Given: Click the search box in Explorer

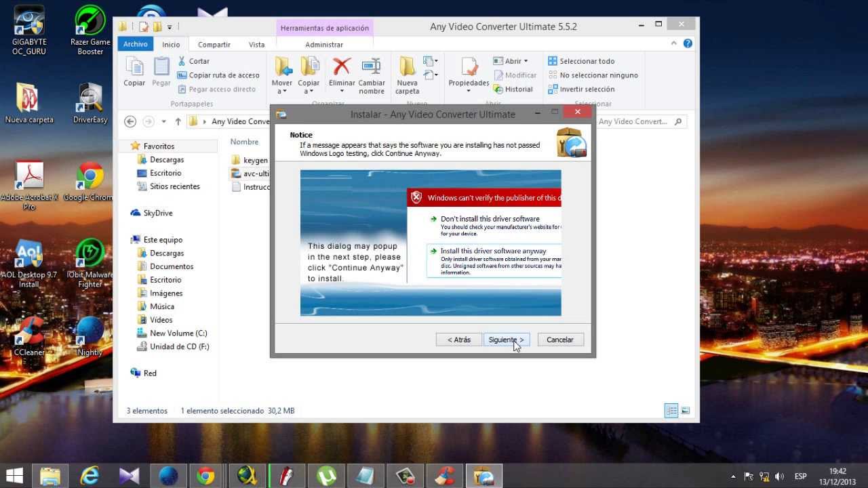Looking at the screenshot, I should pyautogui.click(x=640, y=121).
